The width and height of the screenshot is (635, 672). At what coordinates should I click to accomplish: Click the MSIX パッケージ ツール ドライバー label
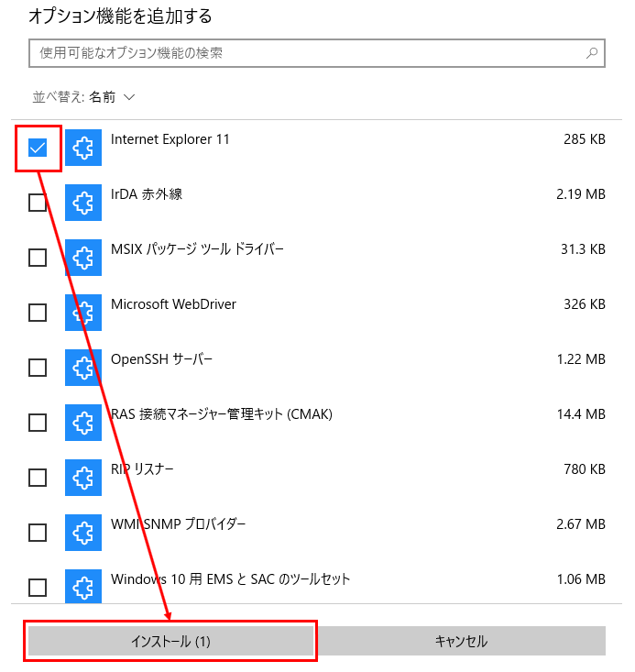197,249
